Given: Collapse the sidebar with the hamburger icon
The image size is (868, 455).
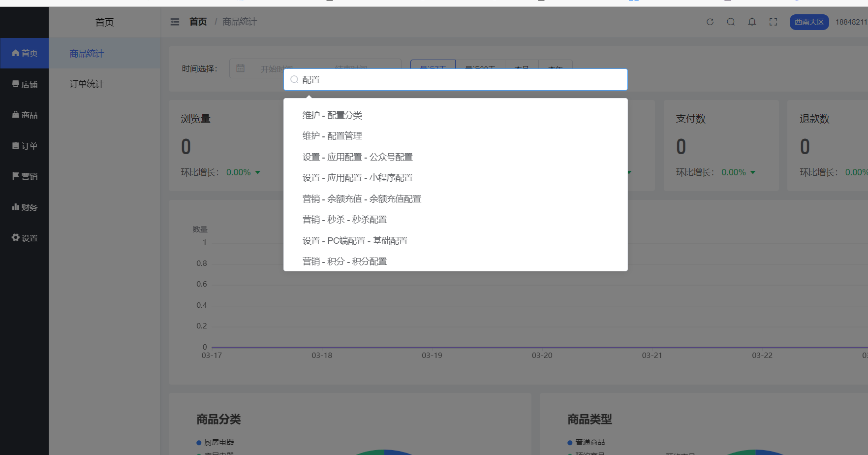Looking at the screenshot, I should 175,22.
